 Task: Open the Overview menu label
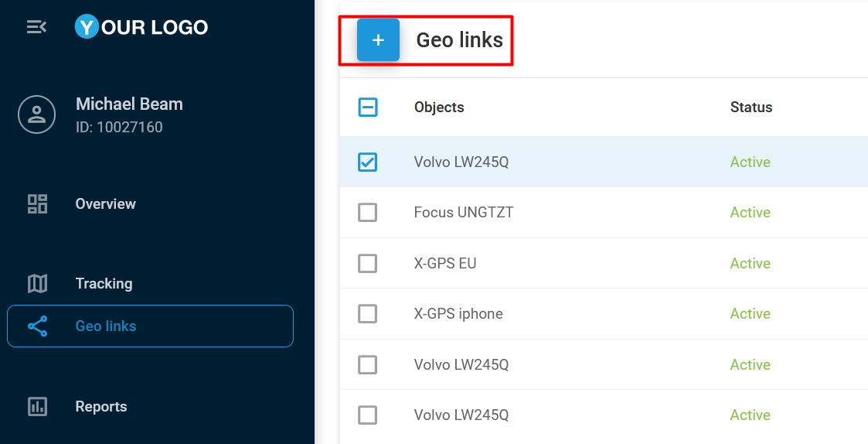[105, 204]
